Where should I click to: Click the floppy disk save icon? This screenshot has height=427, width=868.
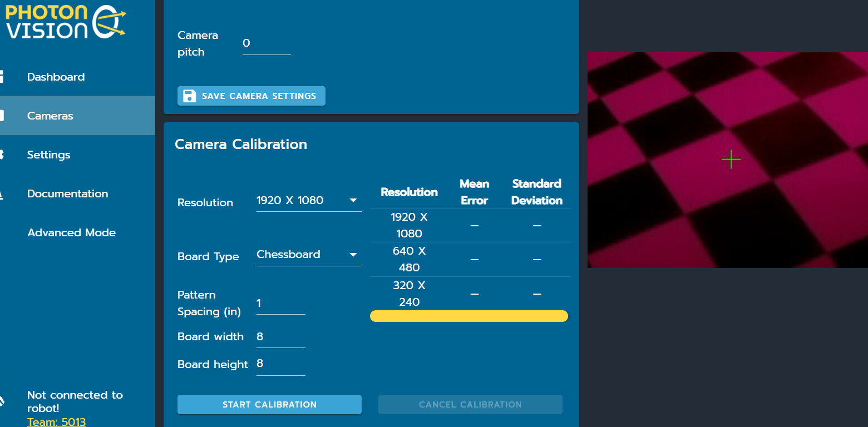tap(190, 96)
